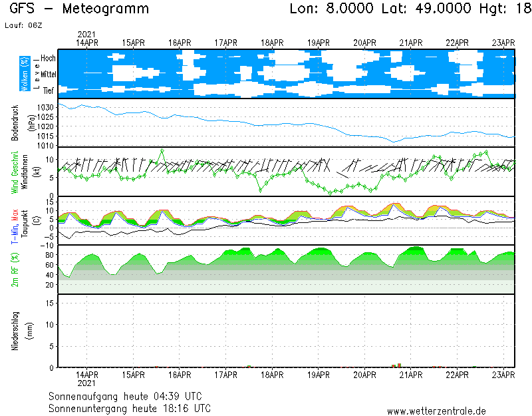Click the Lauf: 06Z run label
Viewport: 532px width, 416px height.
click(23, 25)
